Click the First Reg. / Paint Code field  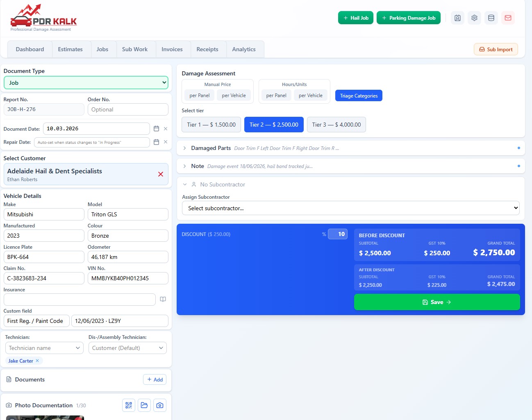click(x=36, y=321)
